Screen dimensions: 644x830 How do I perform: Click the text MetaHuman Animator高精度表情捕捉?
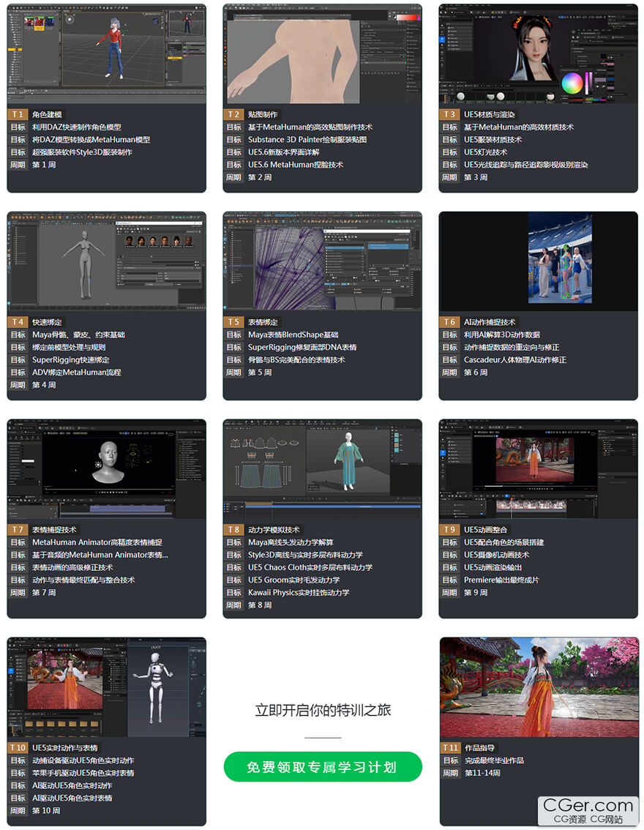point(97,542)
